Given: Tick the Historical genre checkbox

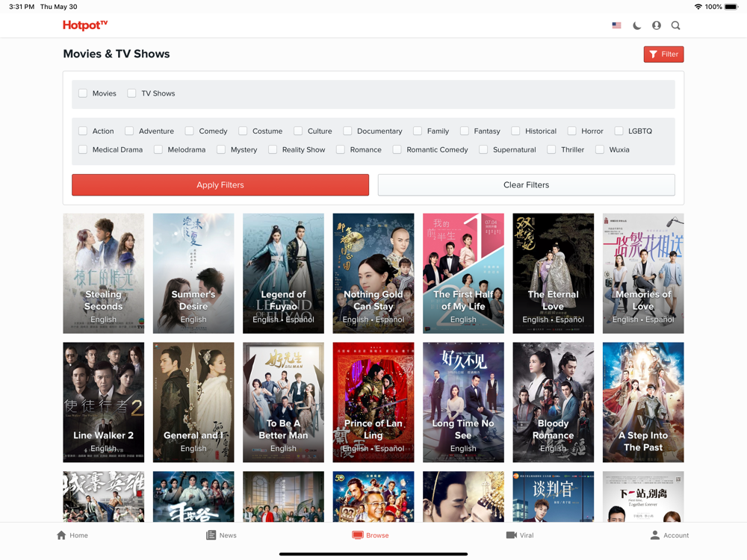Looking at the screenshot, I should 515,131.
